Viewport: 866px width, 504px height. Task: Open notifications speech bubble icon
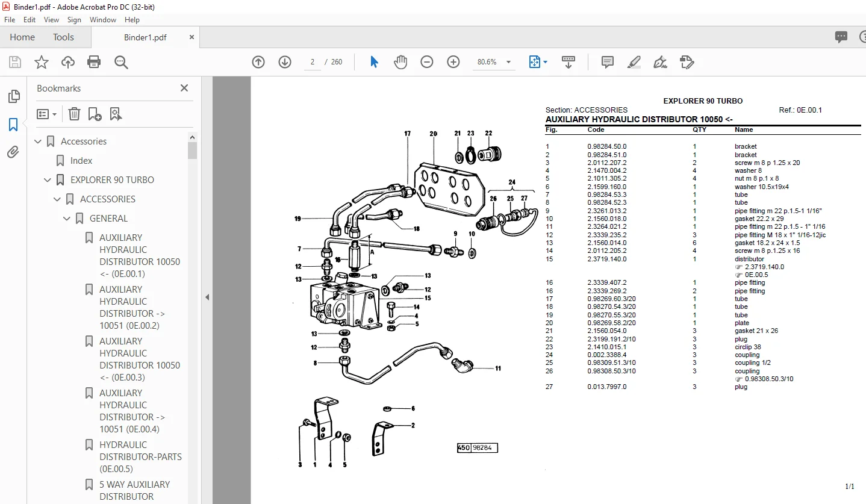point(841,37)
